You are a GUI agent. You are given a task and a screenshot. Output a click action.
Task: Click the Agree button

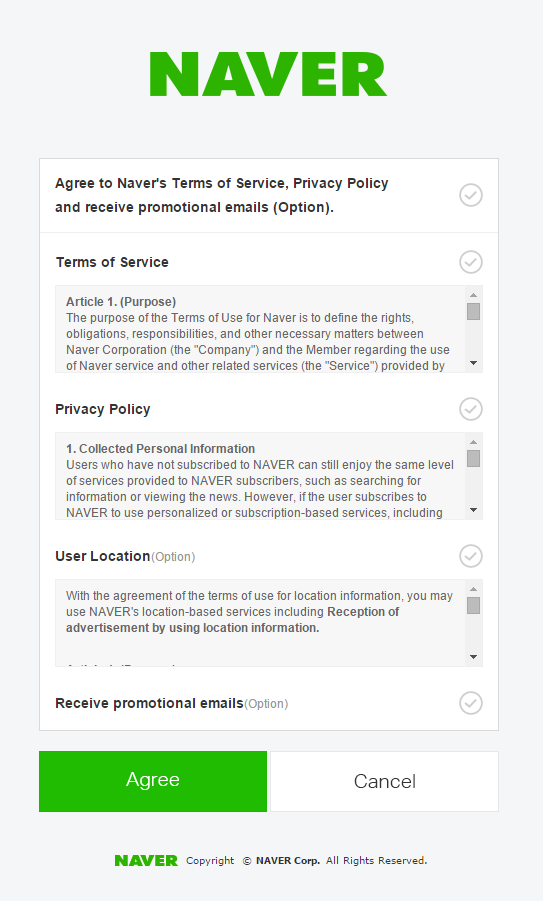153,781
